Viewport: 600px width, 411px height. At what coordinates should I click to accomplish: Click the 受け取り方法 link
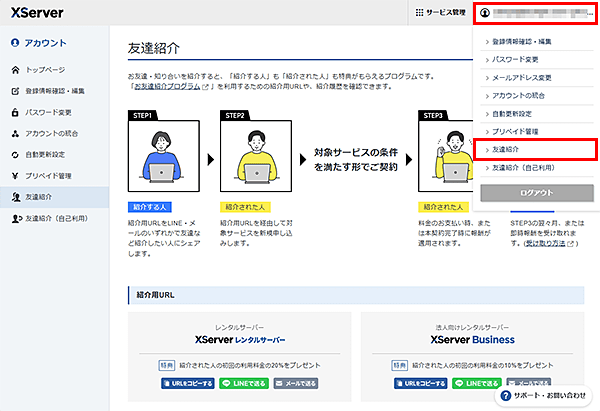coord(549,243)
